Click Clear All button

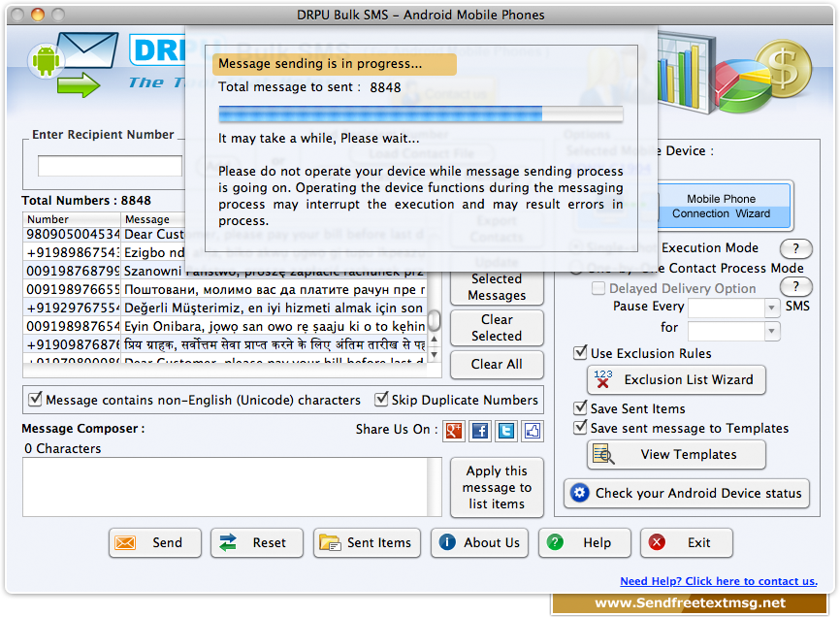(497, 364)
